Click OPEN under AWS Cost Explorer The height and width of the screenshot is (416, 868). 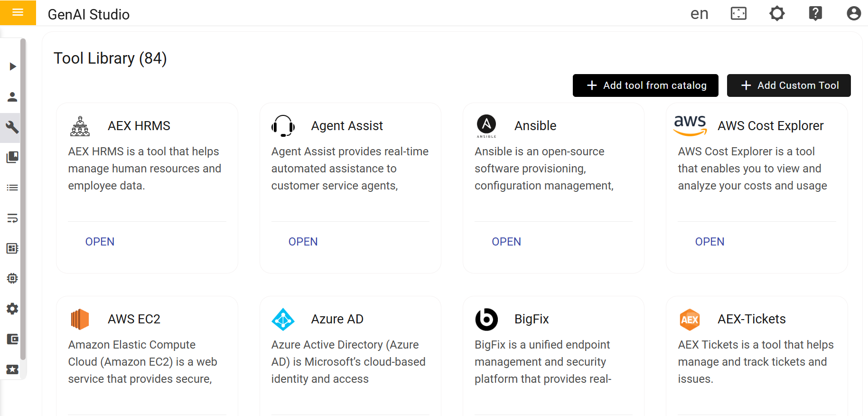(709, 242)
